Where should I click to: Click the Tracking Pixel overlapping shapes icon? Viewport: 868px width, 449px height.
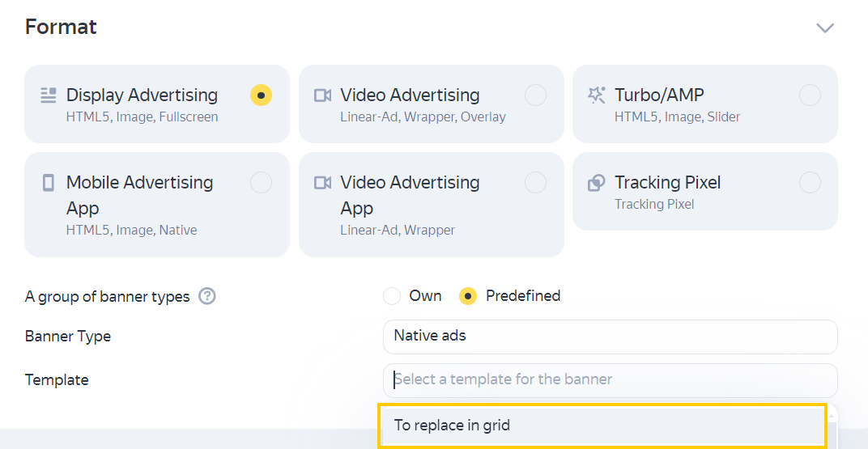pos(596,183)
